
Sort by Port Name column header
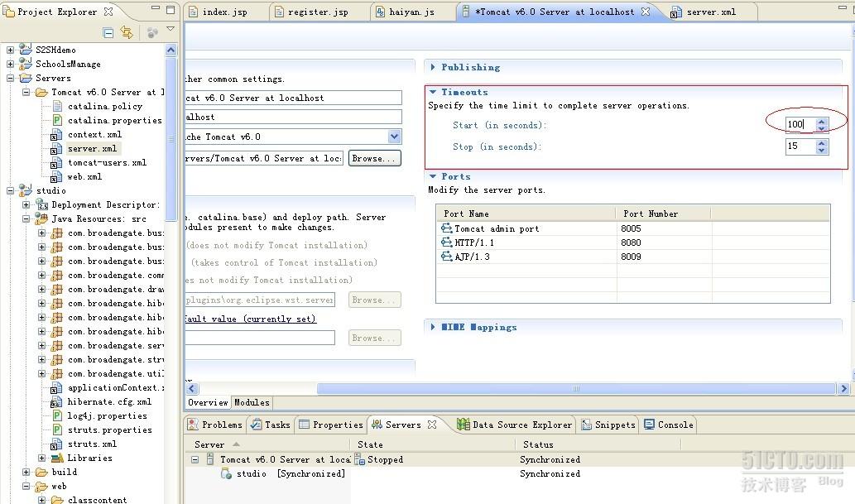point(526,214)
